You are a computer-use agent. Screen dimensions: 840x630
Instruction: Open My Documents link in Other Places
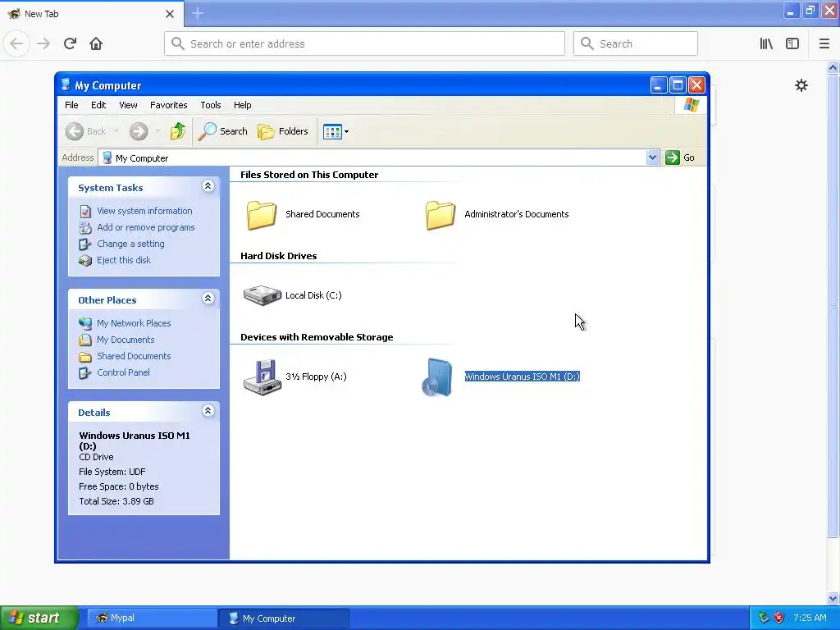pos(126,340)
